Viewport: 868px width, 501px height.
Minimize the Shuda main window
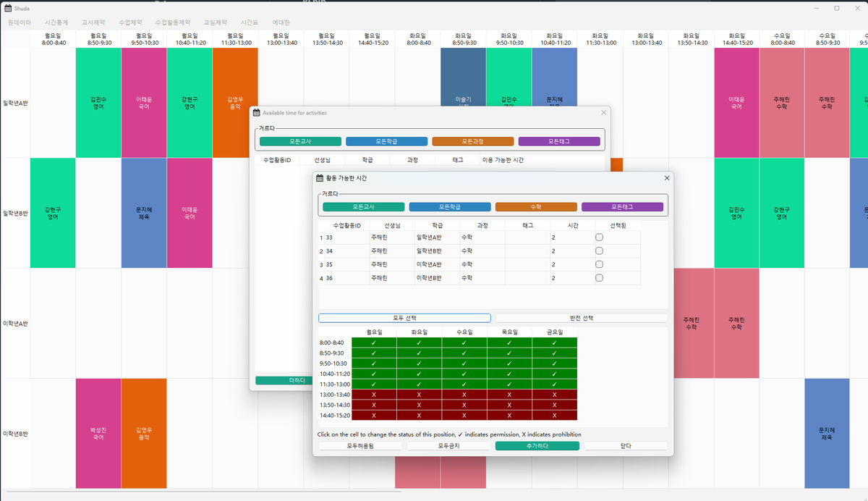click(x=816, y=8)
